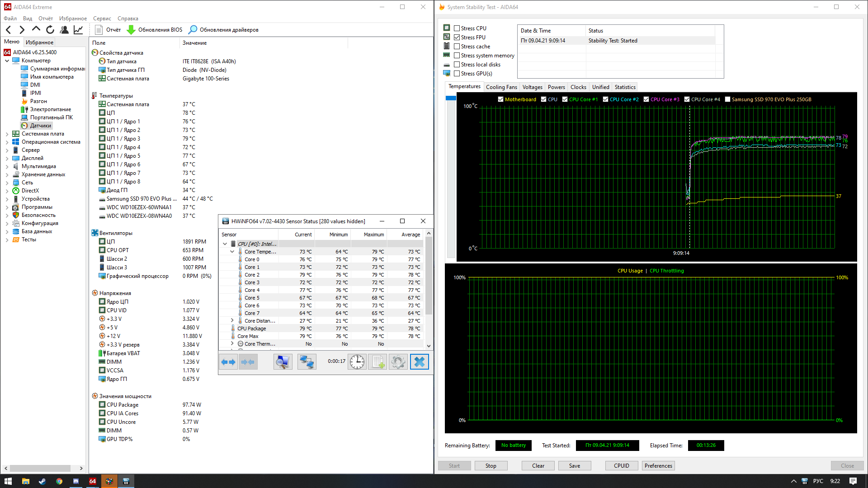The width and height of the screenshot is (868, 488).
Task: Click the Preferences button
Action: pyautogui.click(x=658, y=466)
